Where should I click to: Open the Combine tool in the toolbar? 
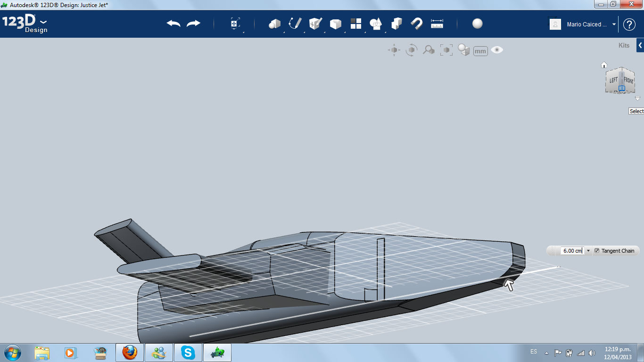(x=396, y=24)
